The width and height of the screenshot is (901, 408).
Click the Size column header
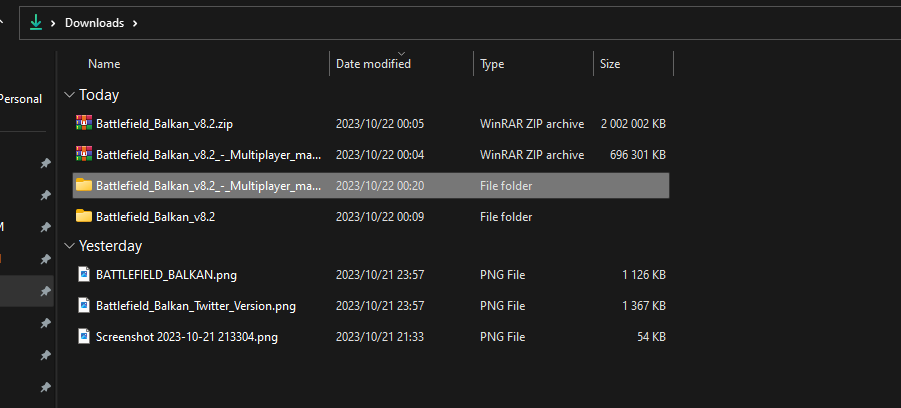click(610, 64)
